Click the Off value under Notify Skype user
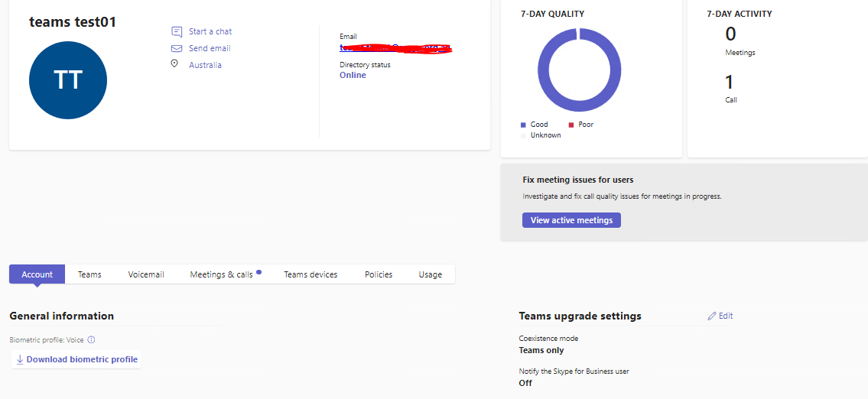Screen dimensions: 868x399 [525, 383]
